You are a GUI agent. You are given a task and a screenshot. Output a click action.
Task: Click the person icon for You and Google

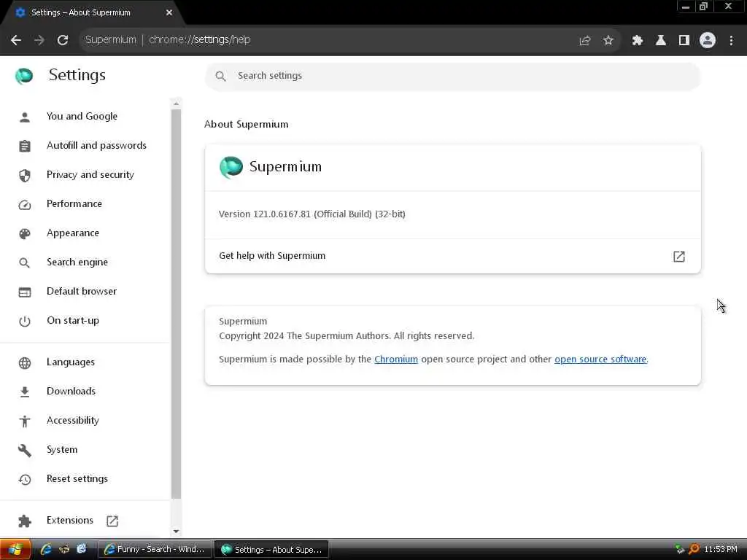(25, 117)
